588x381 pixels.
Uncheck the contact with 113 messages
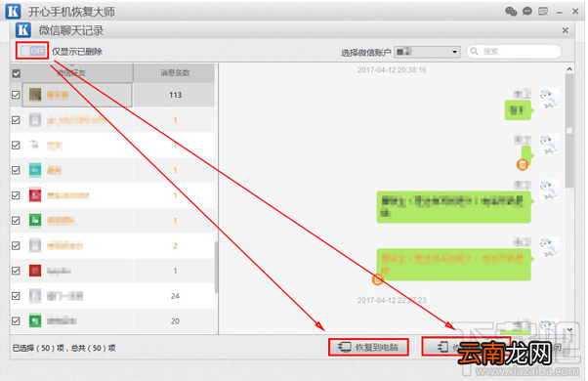point(16,95)
